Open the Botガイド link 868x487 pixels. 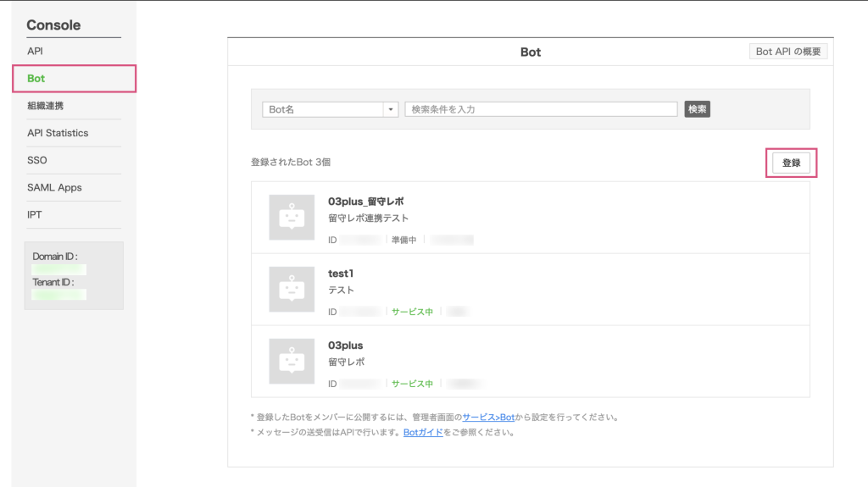coord(423,432)
